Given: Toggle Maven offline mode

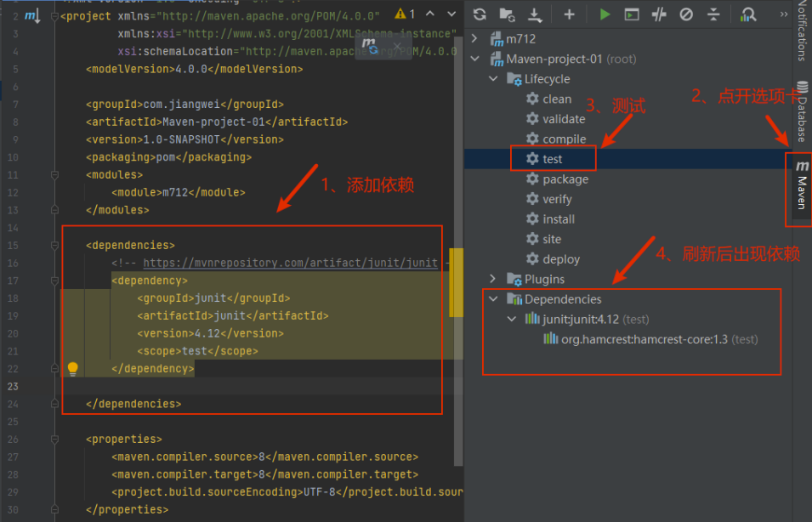Looking at the screenshot, I should click(659, 14).
